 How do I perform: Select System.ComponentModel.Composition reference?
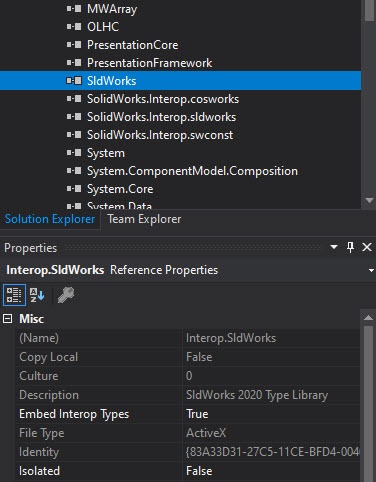pyautogui.click(x=192, y=171)
